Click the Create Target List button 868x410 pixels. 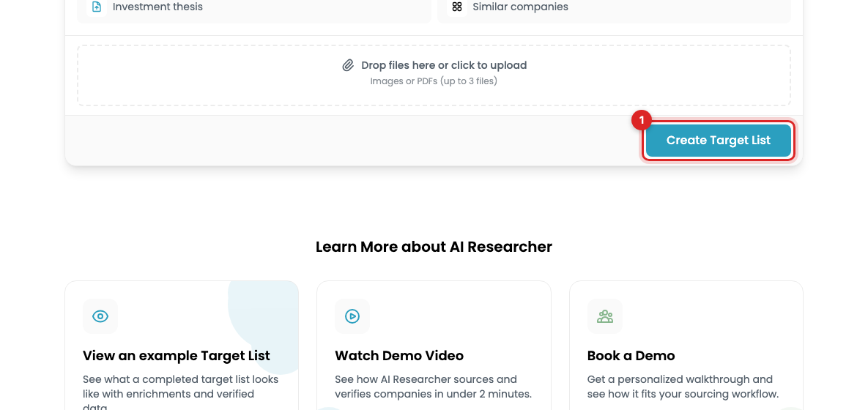coord(718,141)
